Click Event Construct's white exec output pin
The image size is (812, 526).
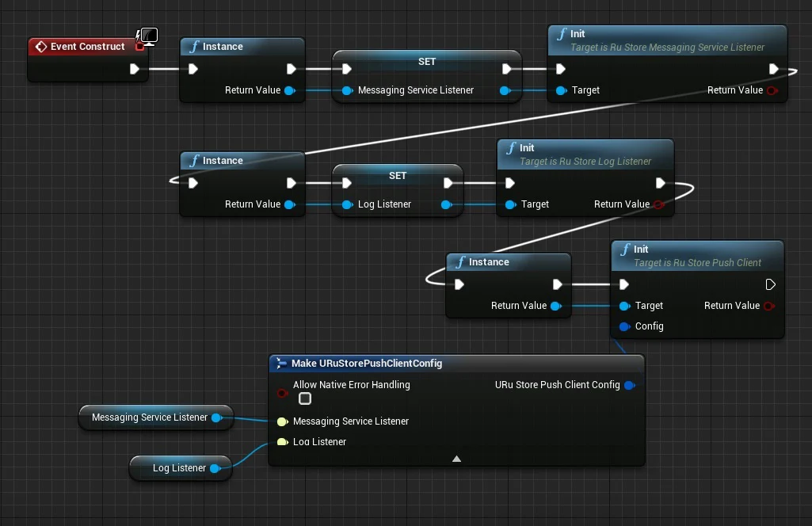click(x=134, y=69)
